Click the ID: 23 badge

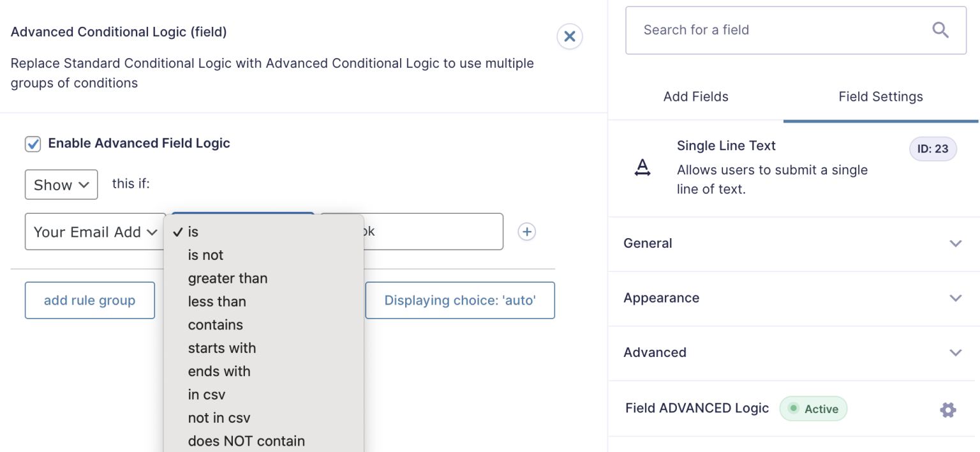pos(932,149)
